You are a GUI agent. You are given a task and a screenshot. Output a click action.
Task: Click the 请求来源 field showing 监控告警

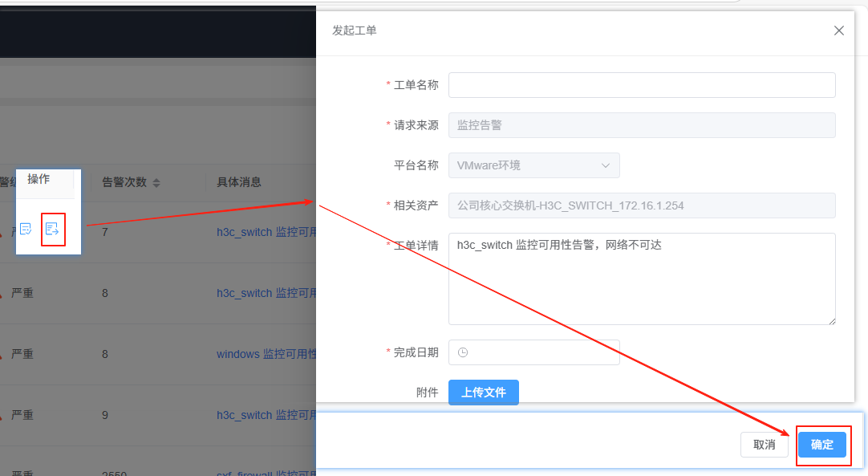coord(642,125)
